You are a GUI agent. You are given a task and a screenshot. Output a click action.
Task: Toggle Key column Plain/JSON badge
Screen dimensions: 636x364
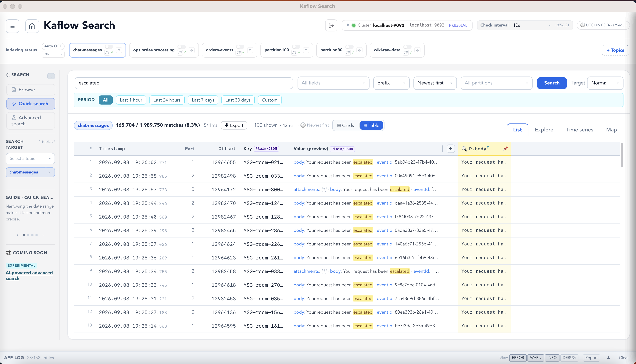[266, 149]
